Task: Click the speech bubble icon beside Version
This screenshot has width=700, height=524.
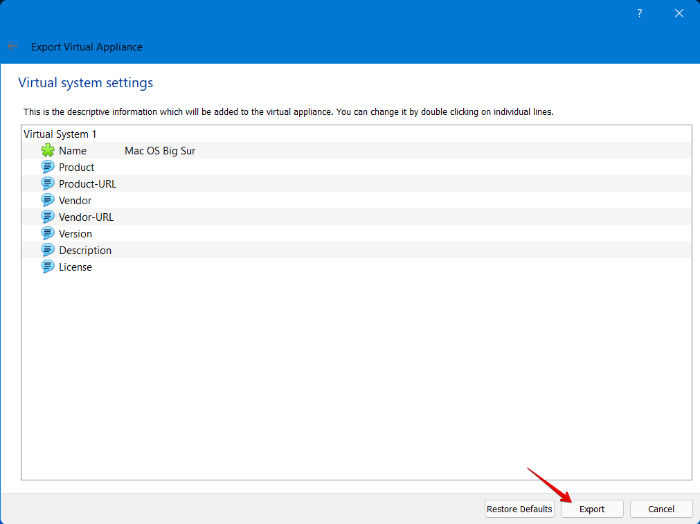Action: click(48, 233)
